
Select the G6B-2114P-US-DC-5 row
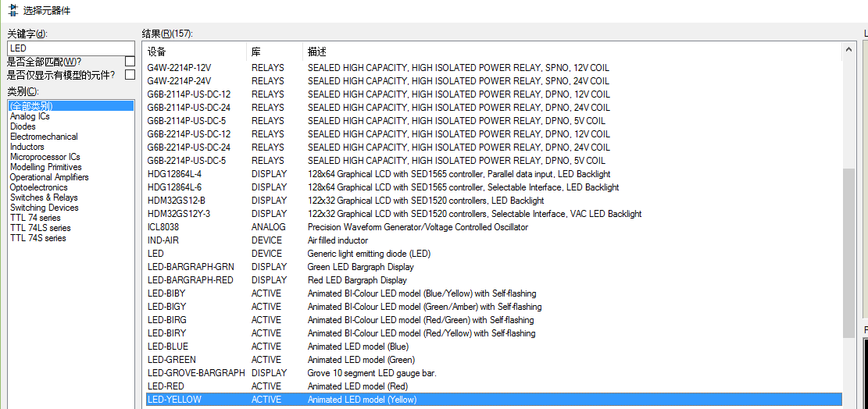point(494,120)
